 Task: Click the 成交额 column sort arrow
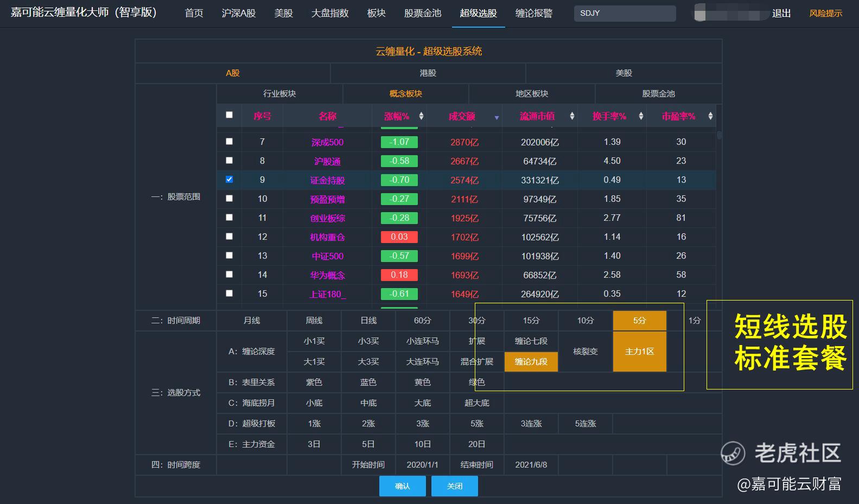pos(497,117)
